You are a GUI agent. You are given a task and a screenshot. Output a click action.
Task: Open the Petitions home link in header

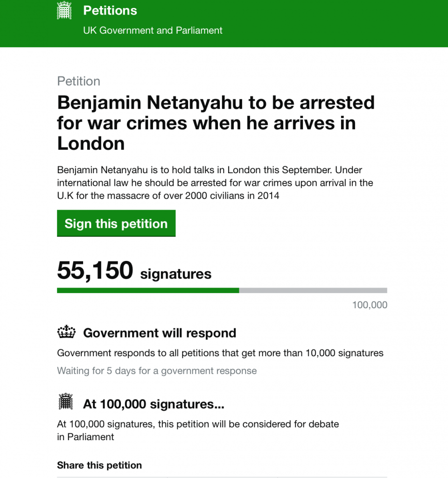[110, 11]
